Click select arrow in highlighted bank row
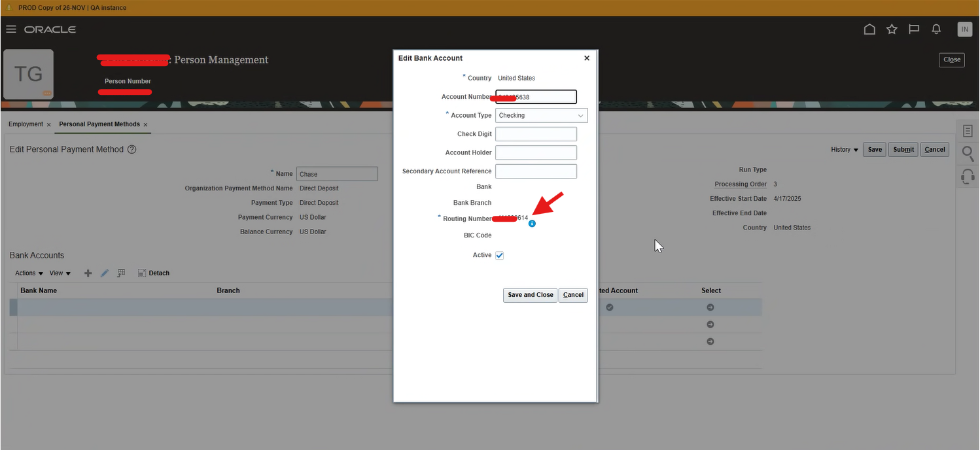Viewport: 980px width, 450px height. pyautogui.click(x=710, y=307)
